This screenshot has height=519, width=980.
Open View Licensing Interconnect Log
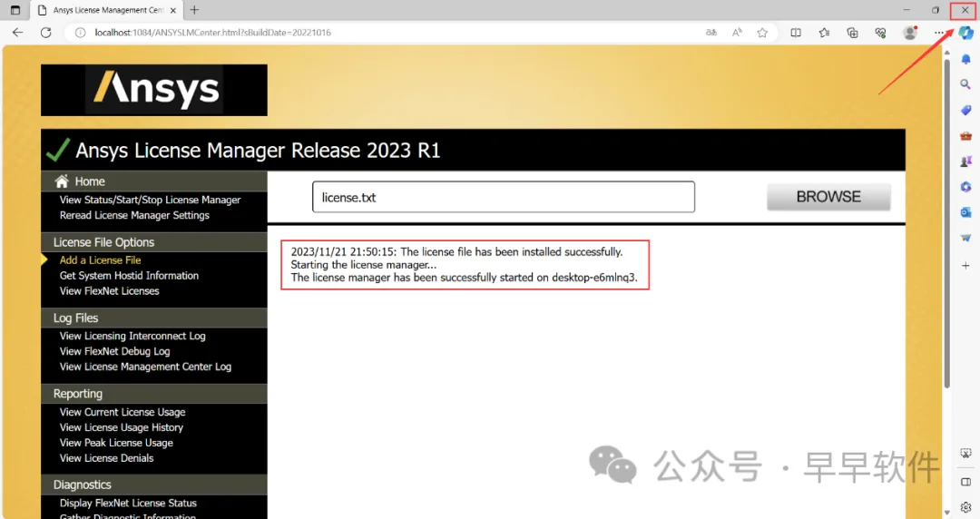pos(132,336)
